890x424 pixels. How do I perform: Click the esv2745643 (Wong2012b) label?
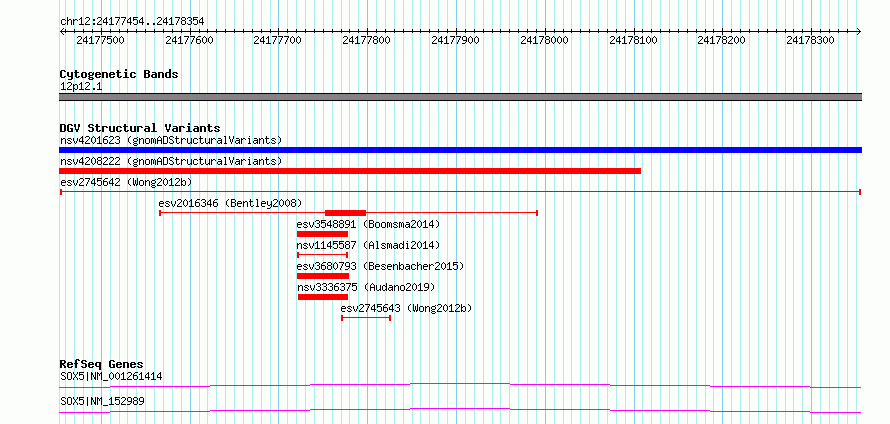click(x=406, y=308)
